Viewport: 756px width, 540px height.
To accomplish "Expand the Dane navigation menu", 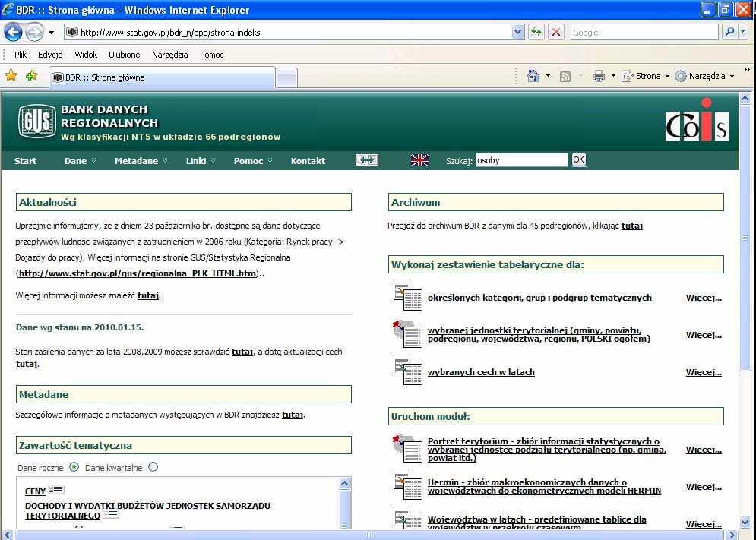I will point(80,161).
